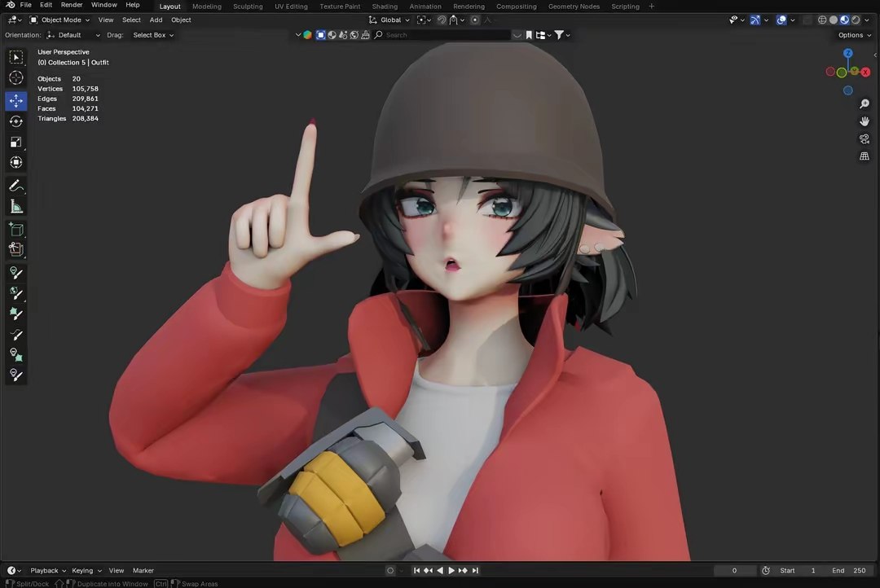The width and height of the screenshot is (880, 588).
Task: Open the Orientation Default dropdown
Action: point(73,35)
